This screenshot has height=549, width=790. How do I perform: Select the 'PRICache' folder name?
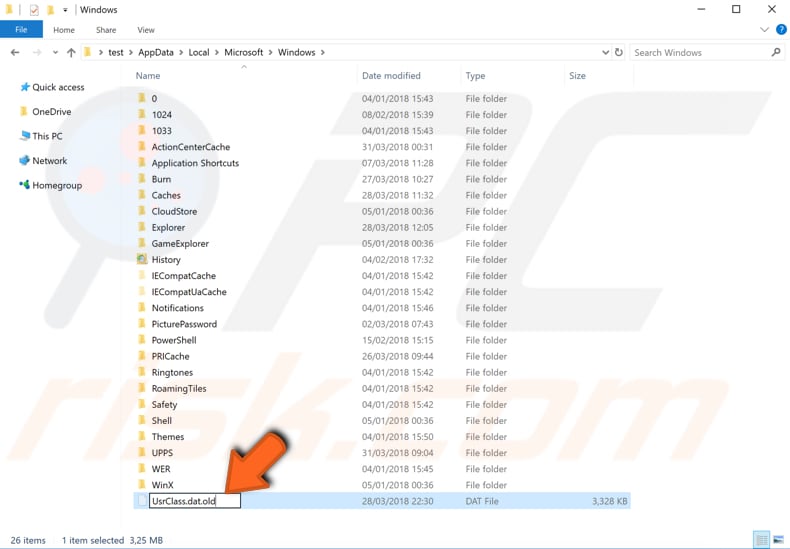(x=170, y=357)
